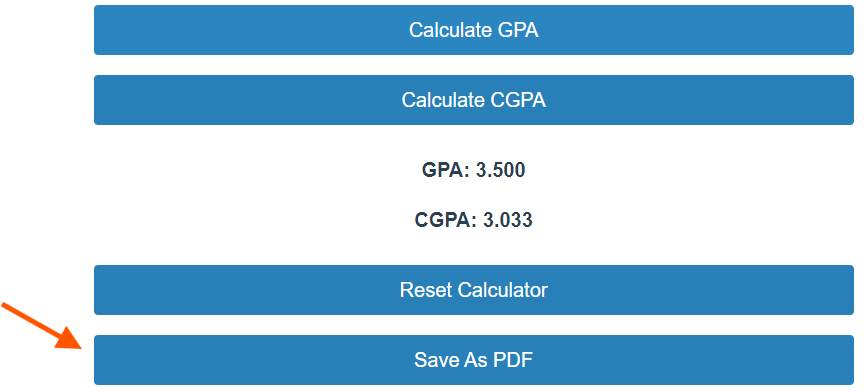The width and height of the screenshot is (864, 392).
Task: Click the Calculate GPA button
Action: point(474,30)
